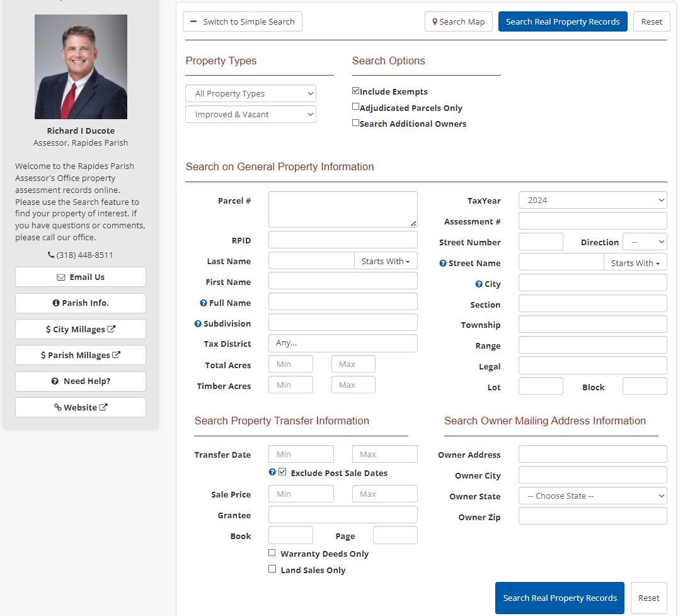Switch to Simple Search
Image resolution: width=678 pixels, height=616 pixels.
click(x=242, y=21)
